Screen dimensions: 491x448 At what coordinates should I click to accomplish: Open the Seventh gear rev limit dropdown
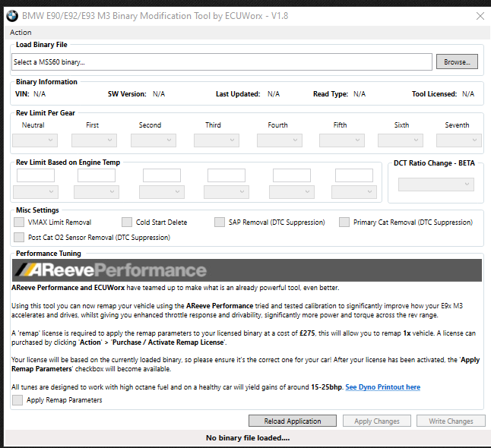[458, 140]
